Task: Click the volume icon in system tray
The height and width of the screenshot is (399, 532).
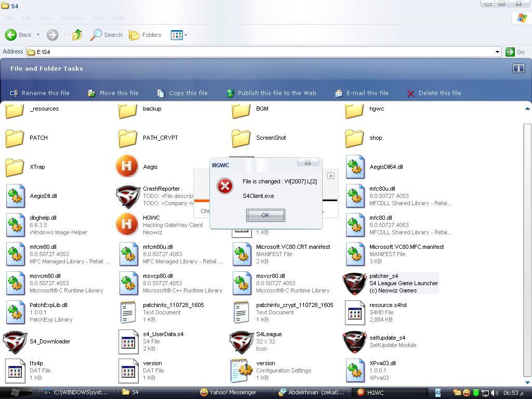Action: click(495, 393)
